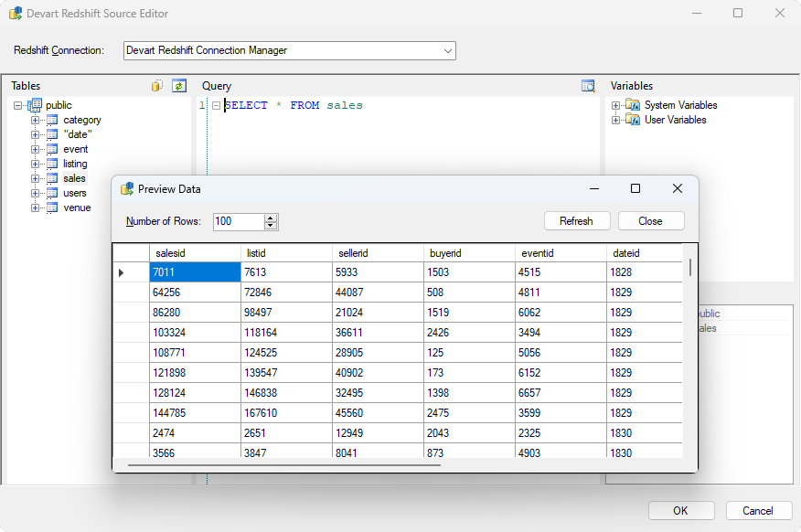Click the User Variables folder icon
This screenshot has width=801, height=532.
tap(633, 120)
